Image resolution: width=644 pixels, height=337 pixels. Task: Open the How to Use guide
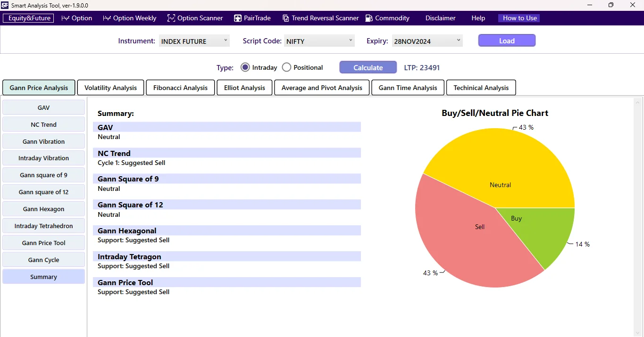tap(519, 18)
